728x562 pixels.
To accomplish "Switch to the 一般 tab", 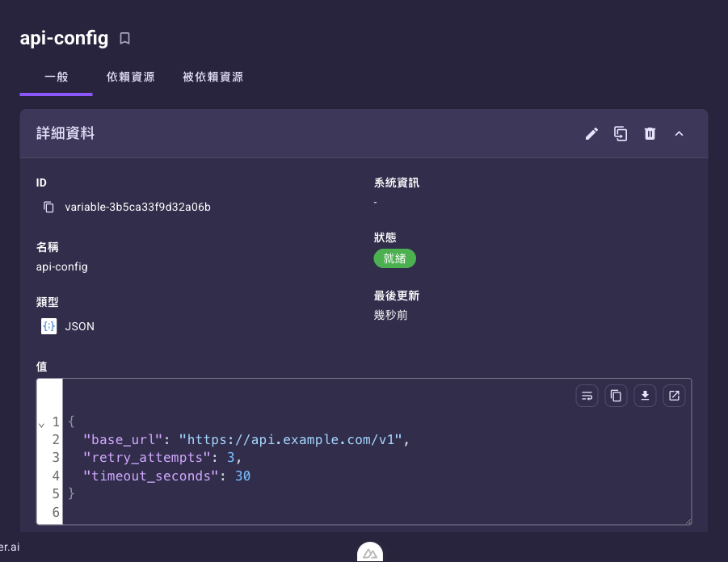I will pos(57,77).
